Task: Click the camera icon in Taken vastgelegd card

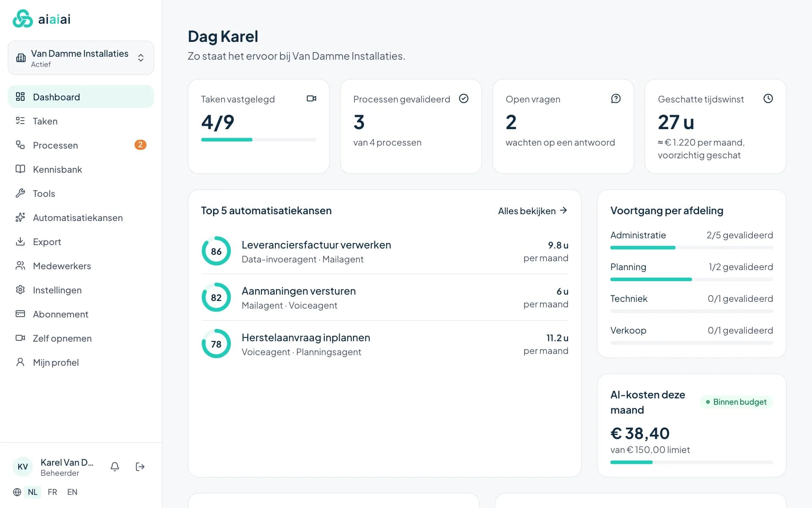Action: coord(311,99)
